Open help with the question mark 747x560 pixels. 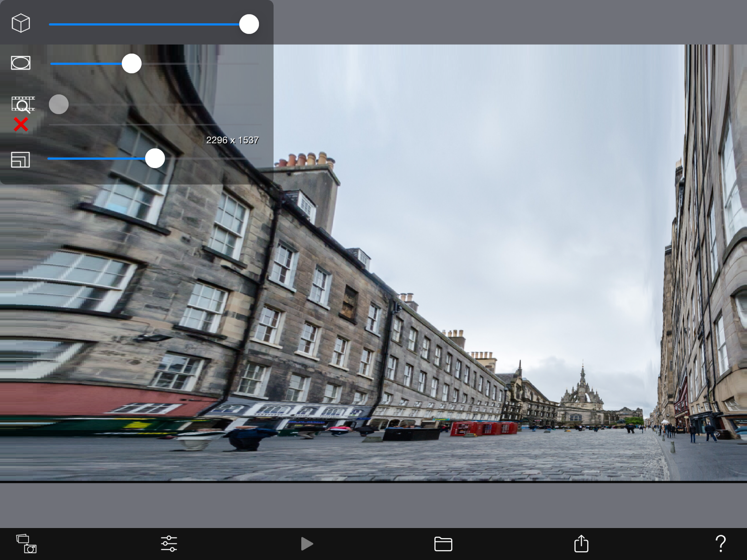720,543
